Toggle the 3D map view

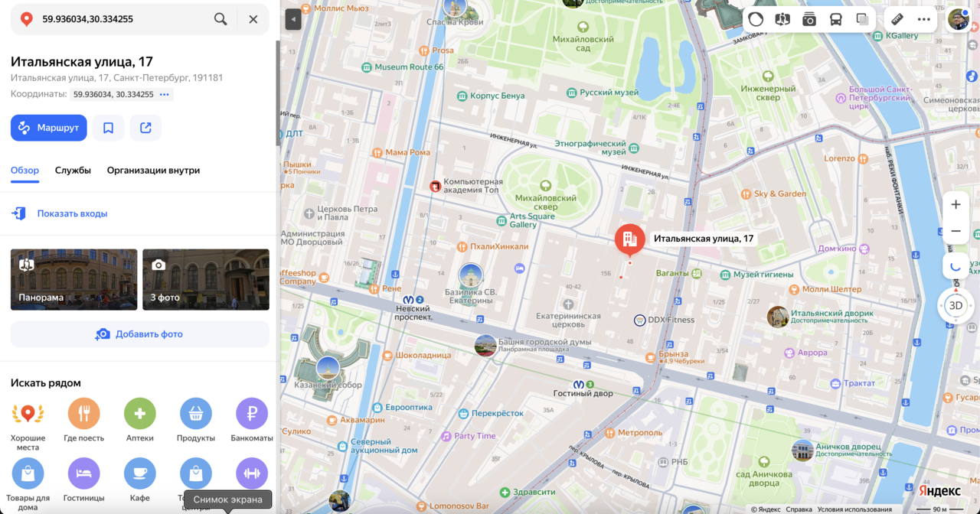pos(955,305)
